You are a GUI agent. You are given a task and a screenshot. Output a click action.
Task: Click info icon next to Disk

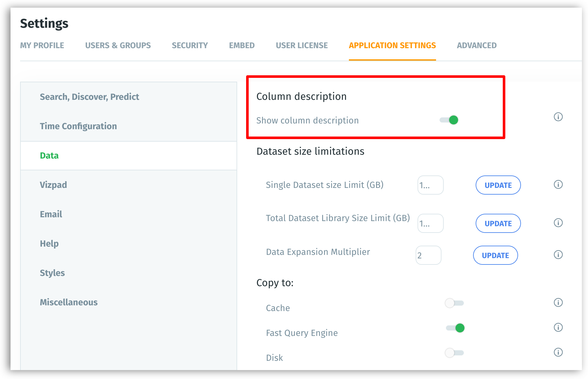(x=558, y=352)
